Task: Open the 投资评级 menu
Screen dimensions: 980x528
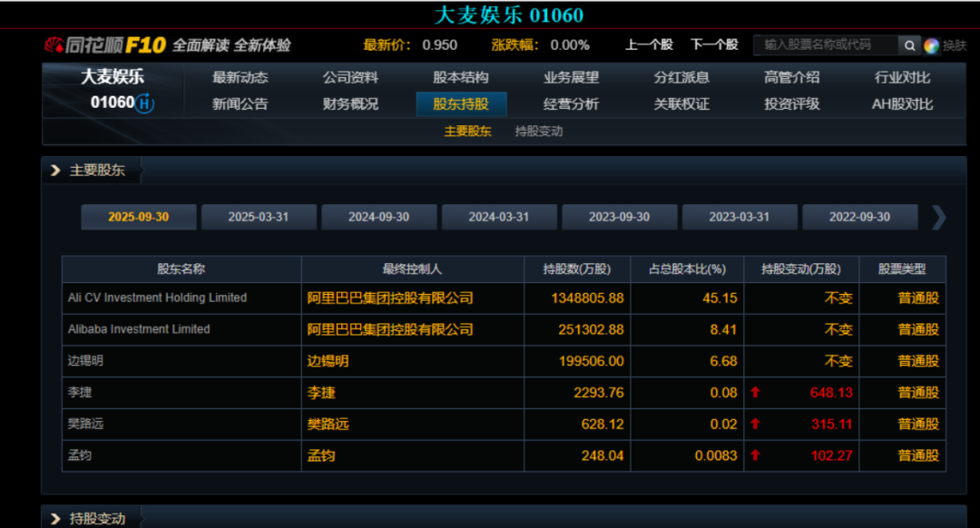Action: (792, 103)
